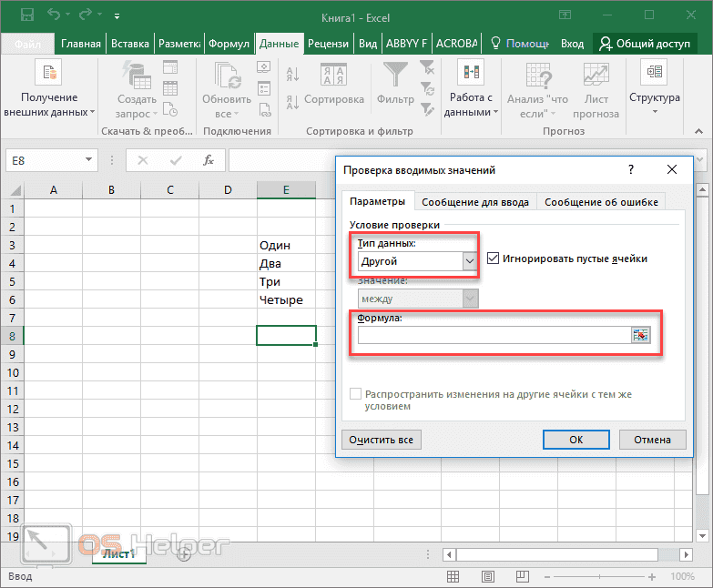Click the dialog help question mark
The height and width of the screenshot is (588, 713).
[630, 170]
